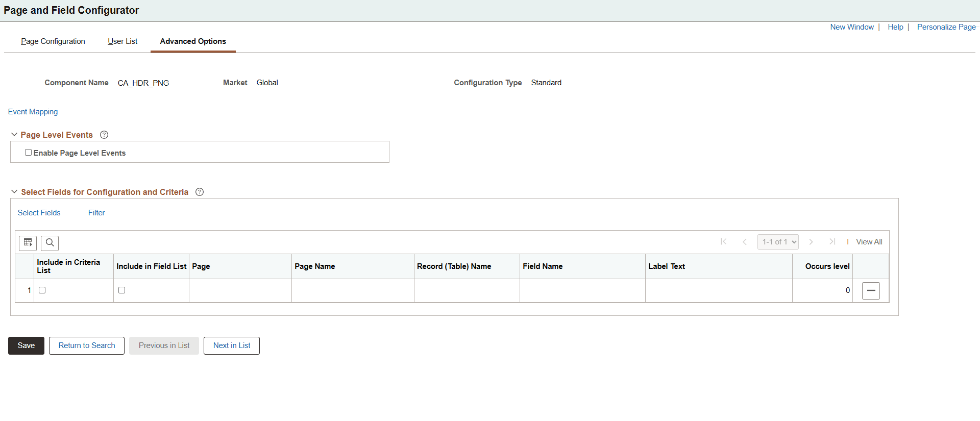
Task: Click the Field Name column header
Action: [x=543, y=266]
